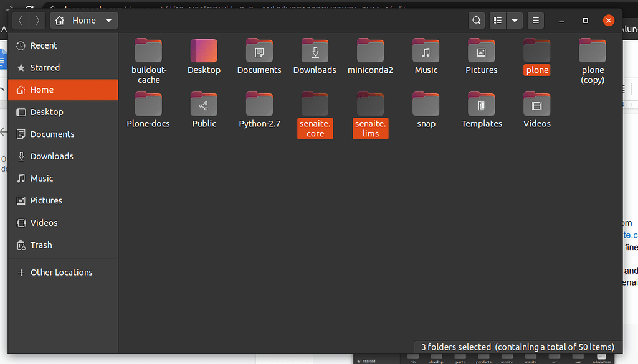Select the buildout-cache folder icon
Screen dimensions: 638x364
(x=148, y=50)
